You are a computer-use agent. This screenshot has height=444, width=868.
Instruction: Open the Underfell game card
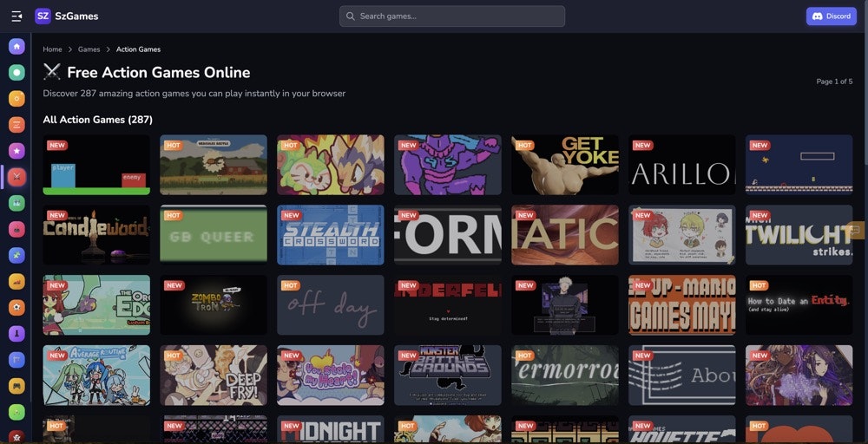[448, 305]
